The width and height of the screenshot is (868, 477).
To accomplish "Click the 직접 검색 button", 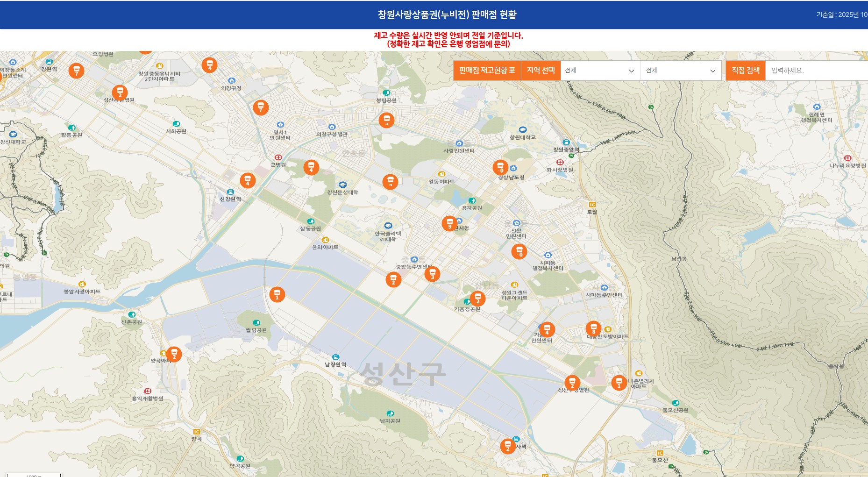I will pos(746,71).
